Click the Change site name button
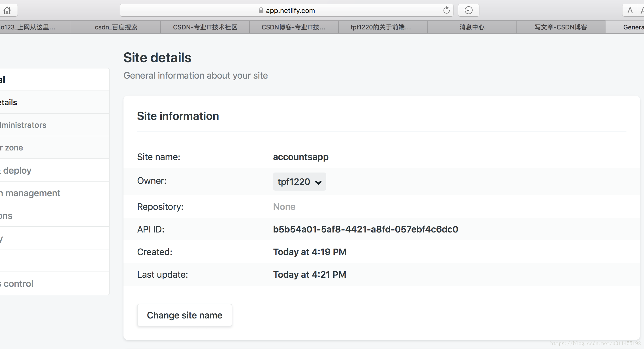The image size is (644, 349). [x=184, y=315]
